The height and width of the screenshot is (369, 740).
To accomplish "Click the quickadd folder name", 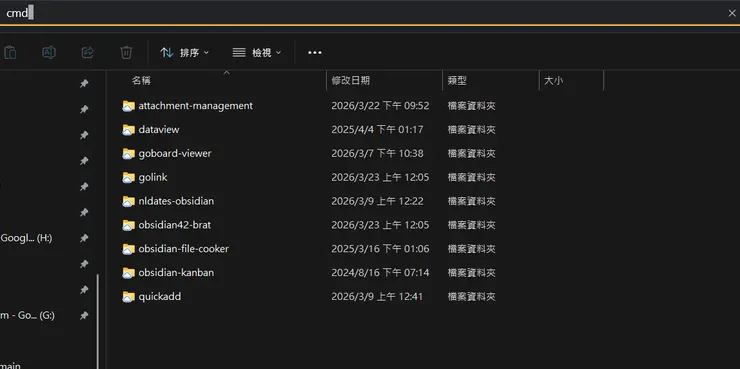I will tap(160, 296).
